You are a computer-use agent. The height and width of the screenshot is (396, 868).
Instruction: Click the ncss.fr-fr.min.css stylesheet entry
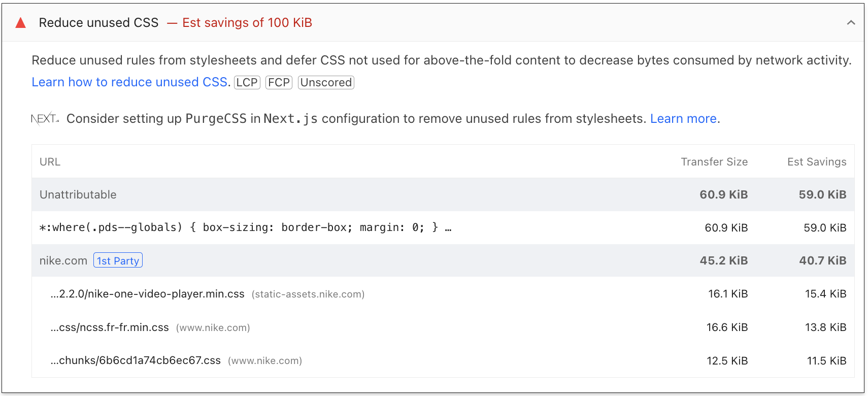coord(110,327)
